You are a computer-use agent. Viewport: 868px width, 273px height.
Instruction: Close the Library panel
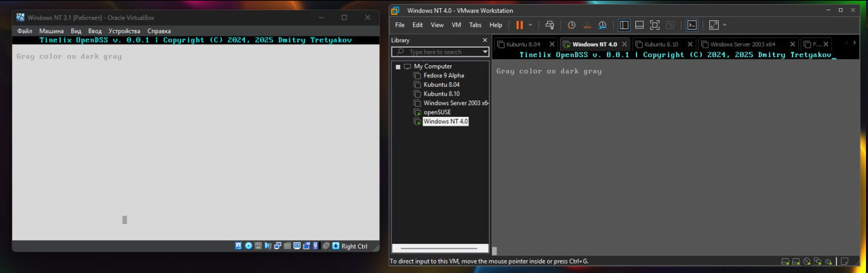click(x=484, y=40)
